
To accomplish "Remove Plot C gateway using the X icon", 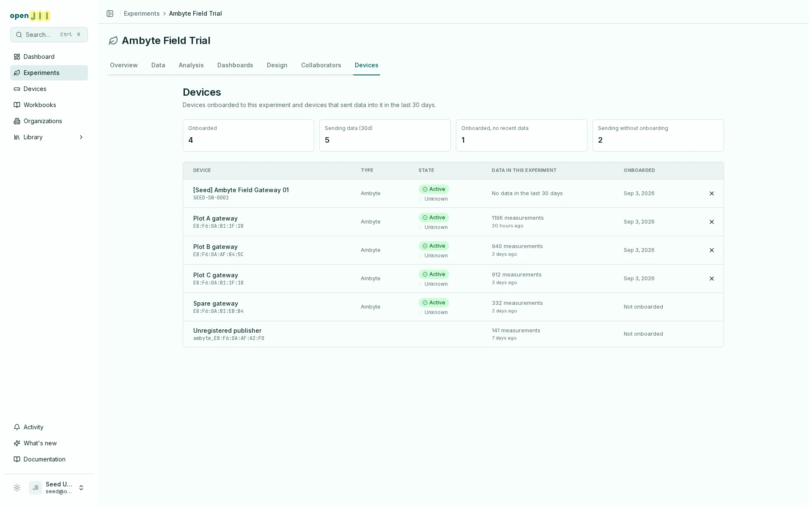I will pyautogui.click(x=711, y=279).
